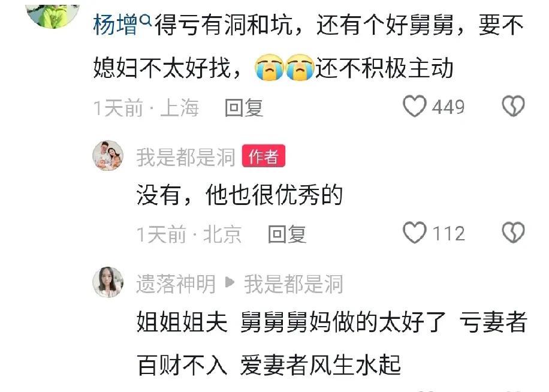
Task: Tap the search icon next to 杨增
Action: [145, 21]
